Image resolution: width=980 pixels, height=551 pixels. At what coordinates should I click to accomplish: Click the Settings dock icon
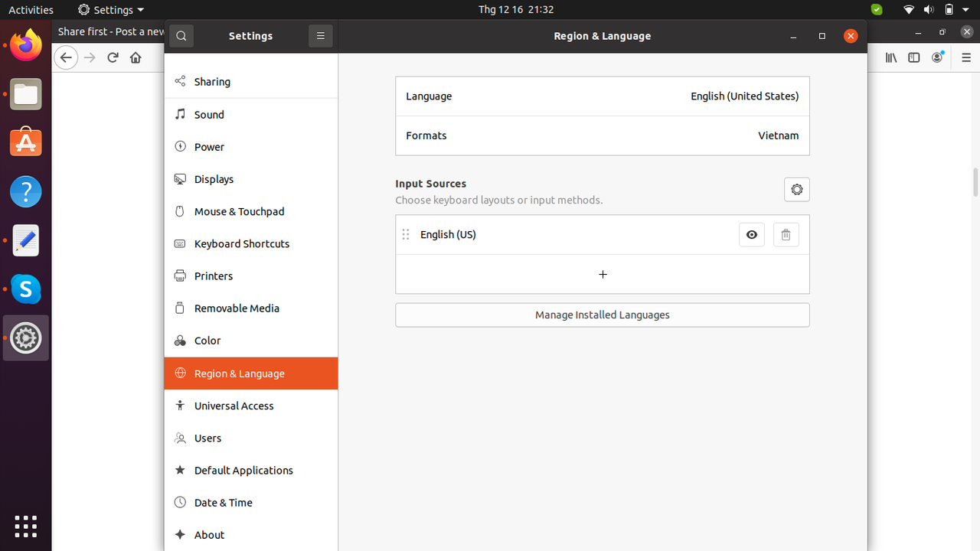[26, 338]
